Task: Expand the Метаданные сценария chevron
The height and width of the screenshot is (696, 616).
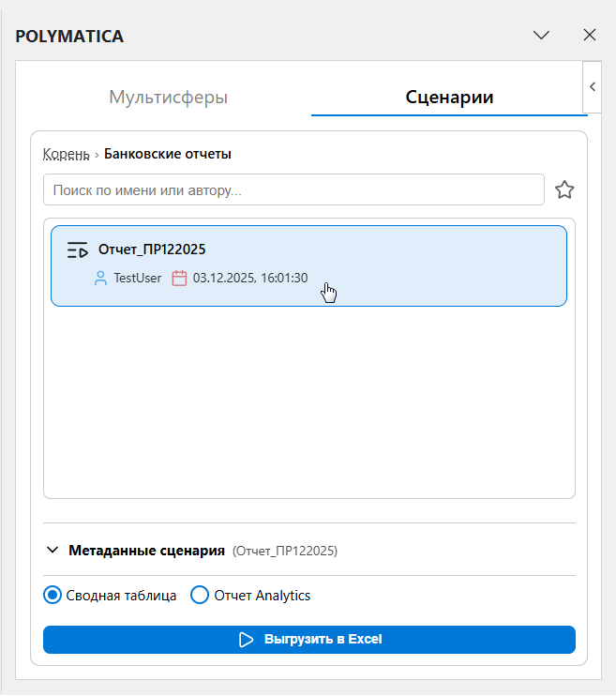Action: pos(53,551)
